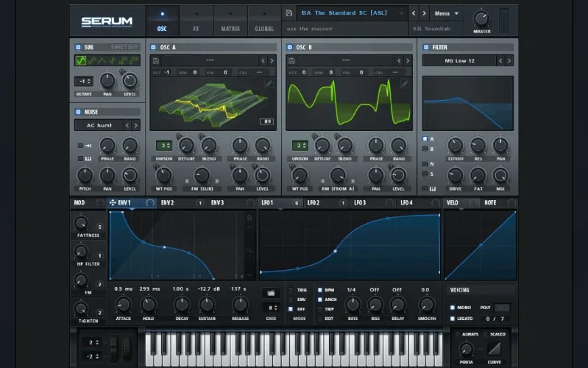
Task: Click OSC A wavetable save icon
Action: point(155,60)
